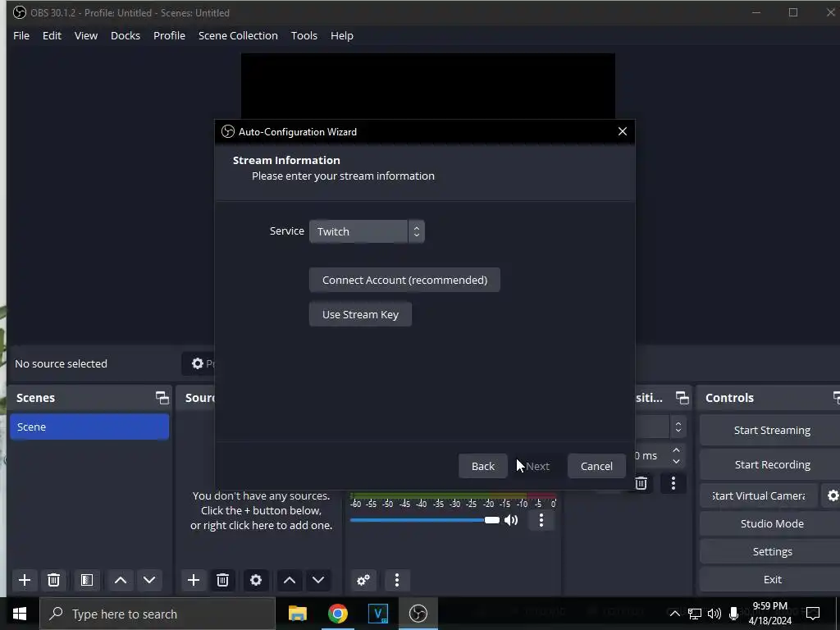Open the volume tray icon
The height and width of the screenshot is (630, 840).
[x=714, y=614]
